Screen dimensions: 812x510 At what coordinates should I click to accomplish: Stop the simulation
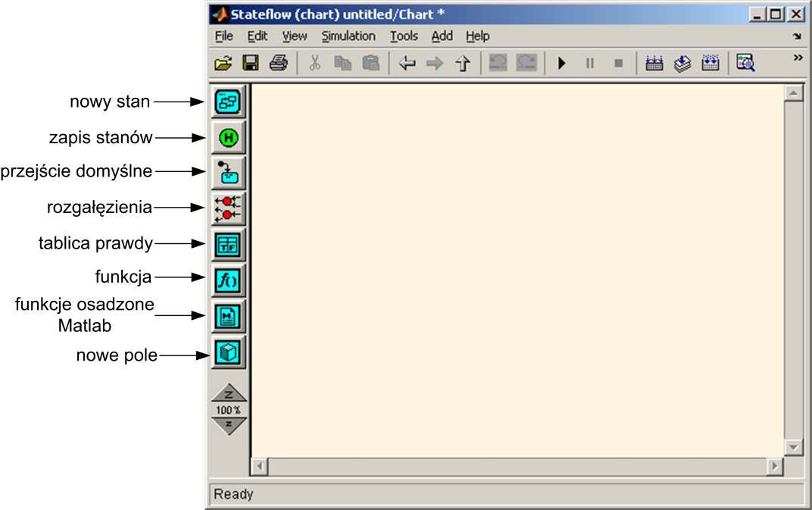[x=618, y=63]
